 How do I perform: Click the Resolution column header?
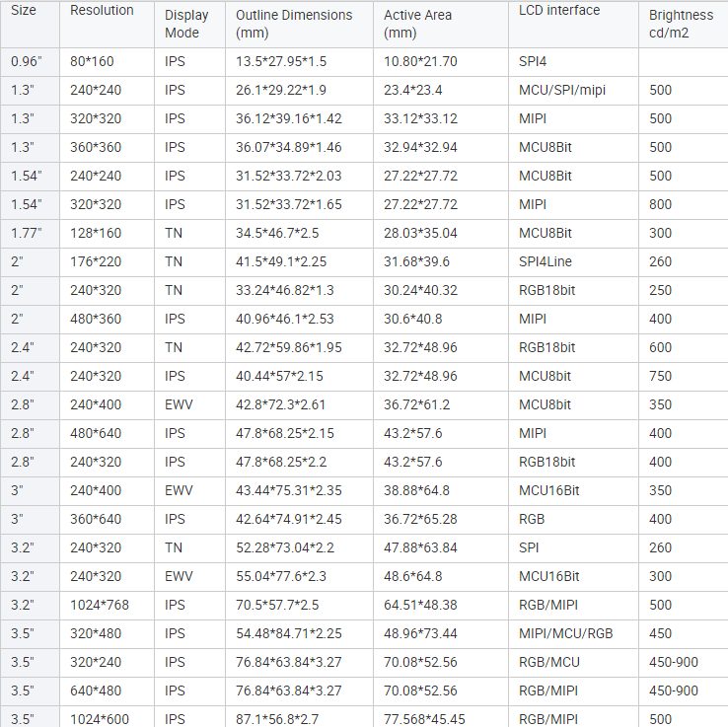101,11
